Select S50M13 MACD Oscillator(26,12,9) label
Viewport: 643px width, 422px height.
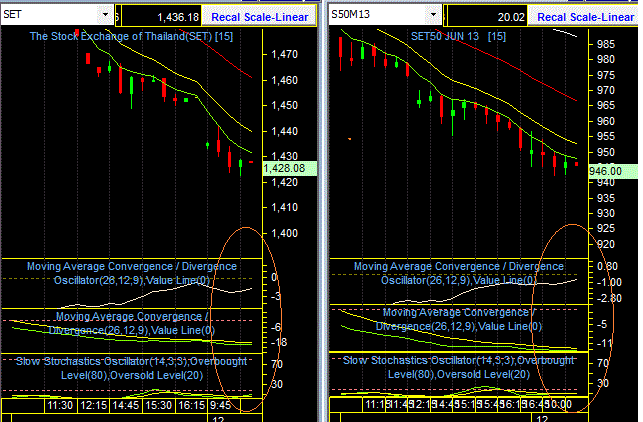(459, 274)
